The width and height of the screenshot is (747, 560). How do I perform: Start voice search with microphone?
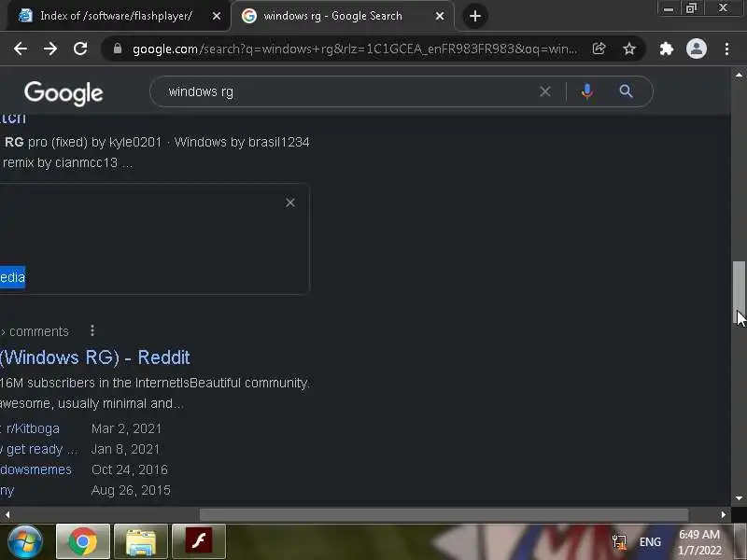(x=587, y=91)
